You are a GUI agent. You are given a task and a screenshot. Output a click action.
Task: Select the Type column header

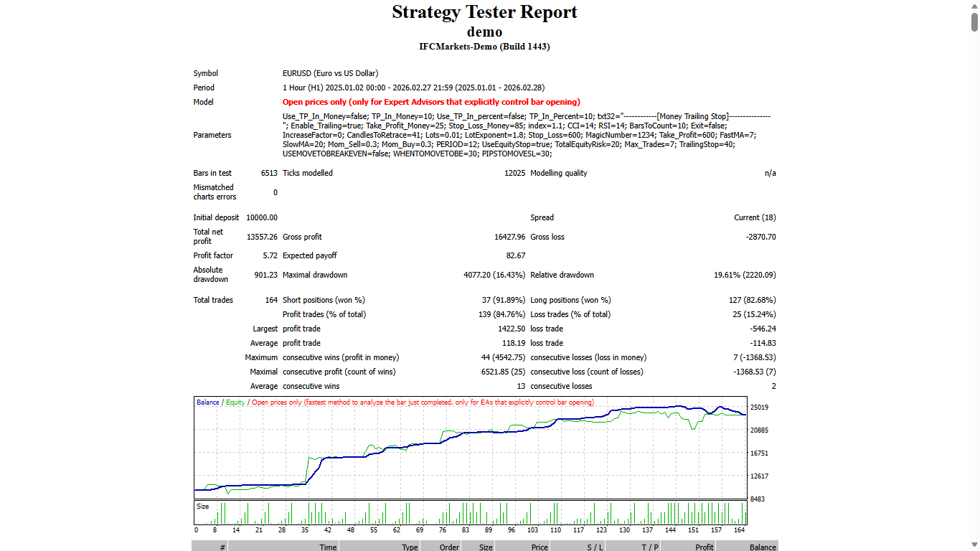coord(408,546)
